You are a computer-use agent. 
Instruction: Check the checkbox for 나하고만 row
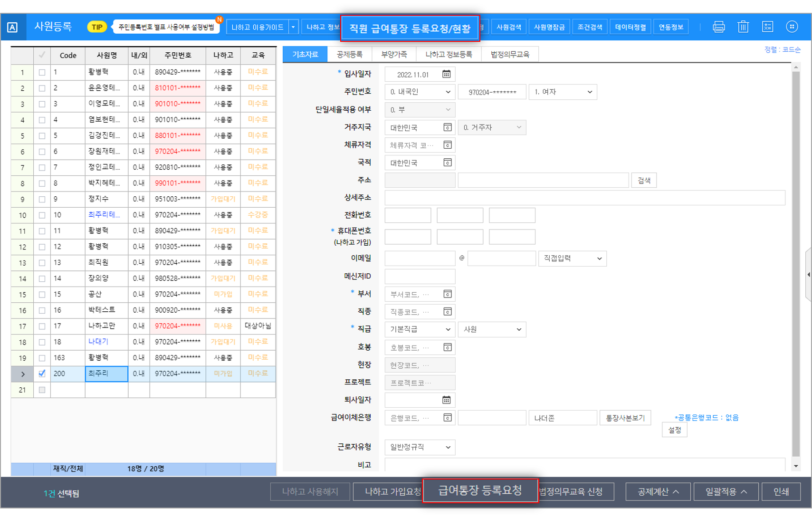click(42, 326)
